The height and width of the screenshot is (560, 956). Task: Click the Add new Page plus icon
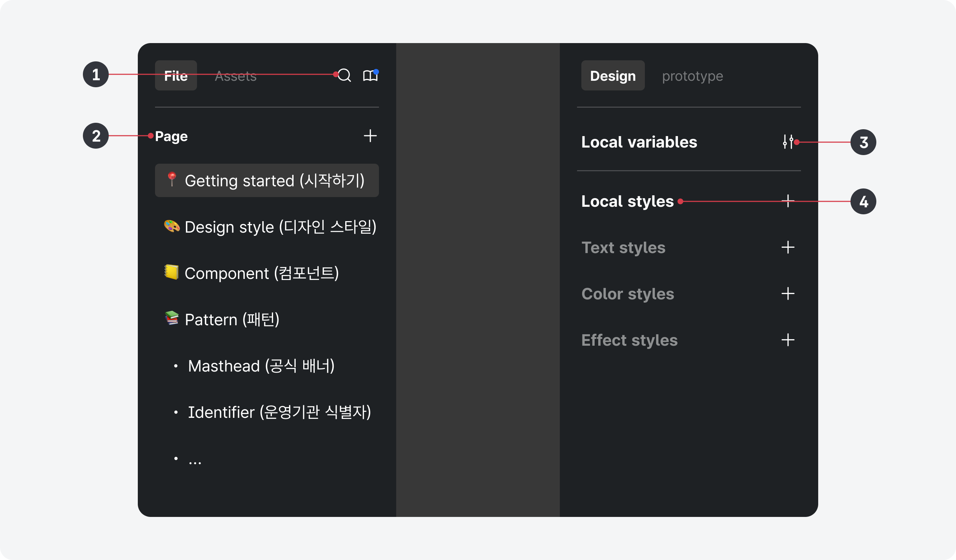click(x=370, y=136)
